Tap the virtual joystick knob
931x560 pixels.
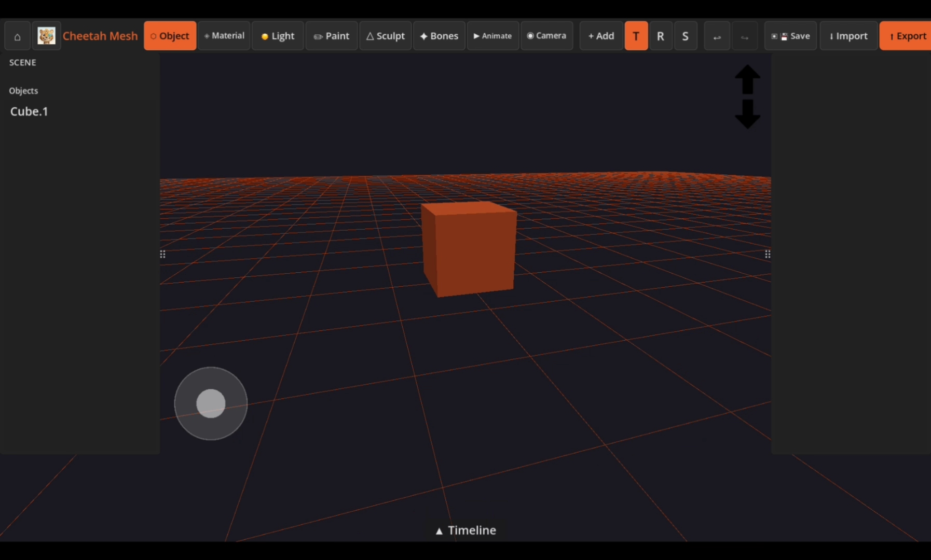[211, 403]
